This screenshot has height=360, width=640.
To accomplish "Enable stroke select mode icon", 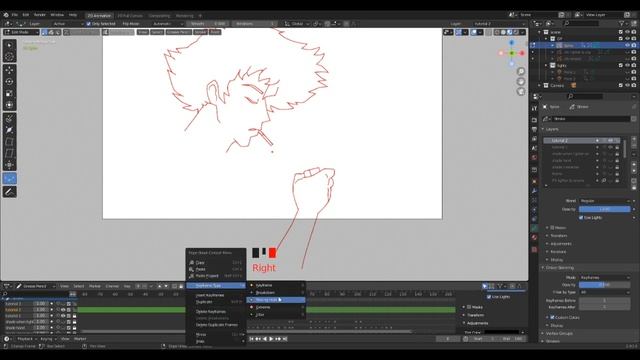I will pos(51,32).
